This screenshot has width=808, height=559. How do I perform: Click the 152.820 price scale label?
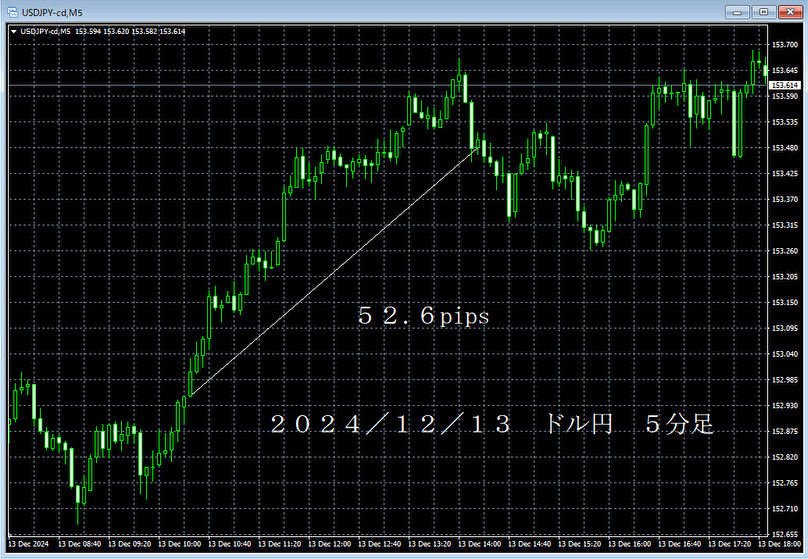[x=785, y=457]
